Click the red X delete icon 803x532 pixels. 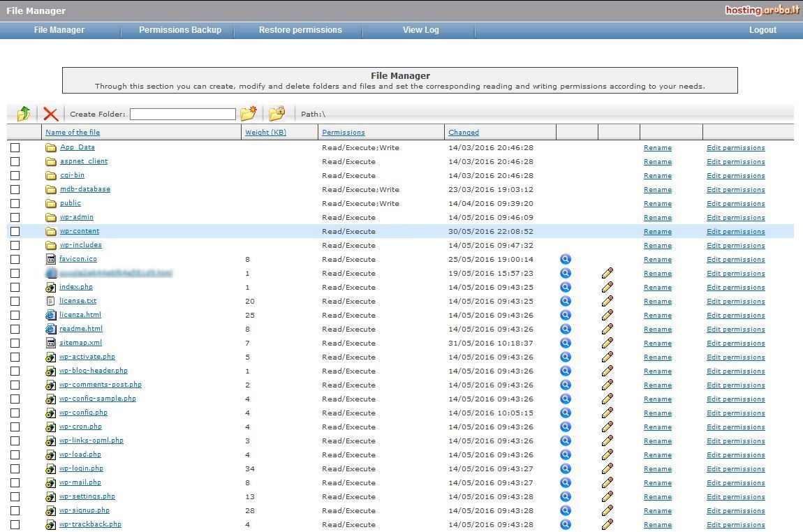(50, 114)
